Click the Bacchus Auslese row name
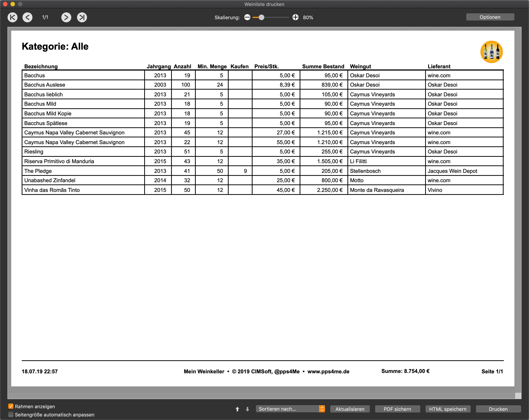 (45, 85)
